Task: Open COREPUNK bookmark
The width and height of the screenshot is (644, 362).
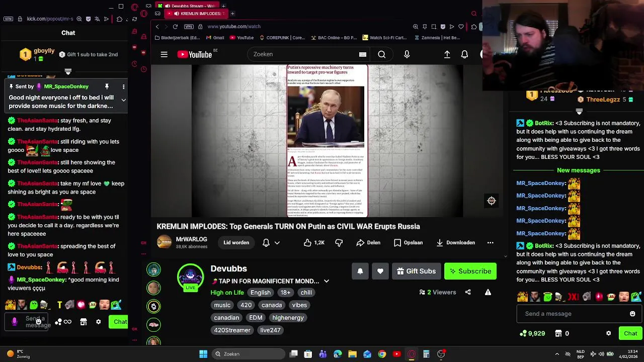Action: (x=282, y=38)
